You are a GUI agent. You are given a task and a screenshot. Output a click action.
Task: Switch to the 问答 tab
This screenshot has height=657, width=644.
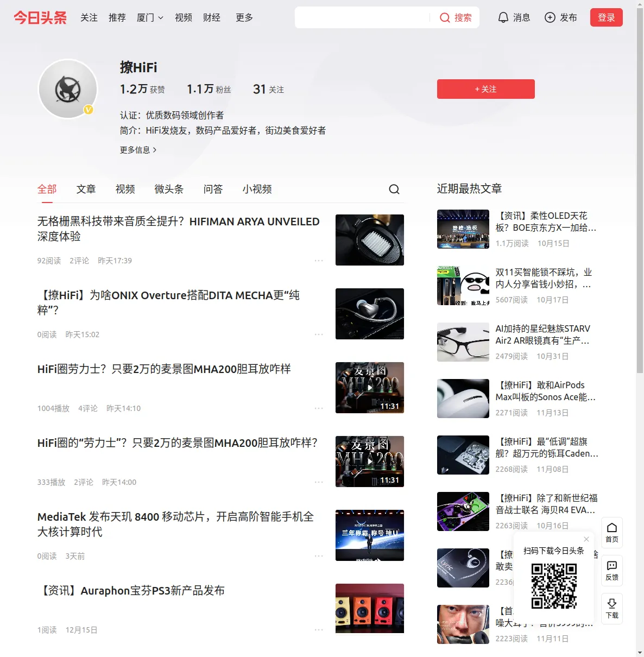[213, 189]
